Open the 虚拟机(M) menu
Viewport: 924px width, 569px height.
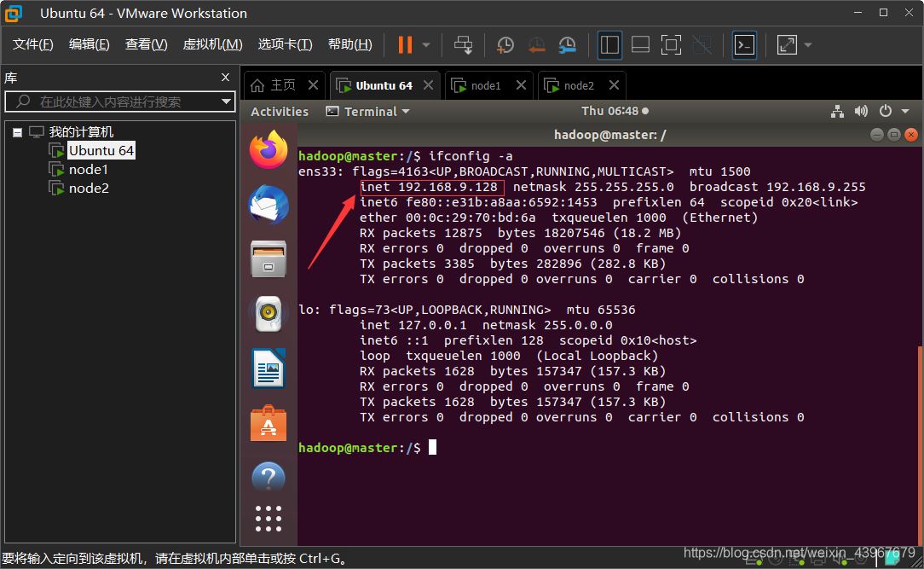[212, 44]
